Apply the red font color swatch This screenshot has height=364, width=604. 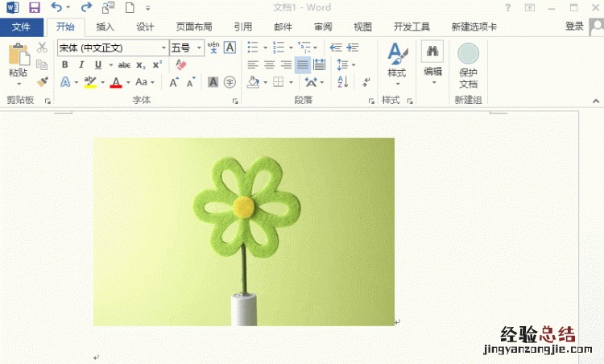(115, 82)
